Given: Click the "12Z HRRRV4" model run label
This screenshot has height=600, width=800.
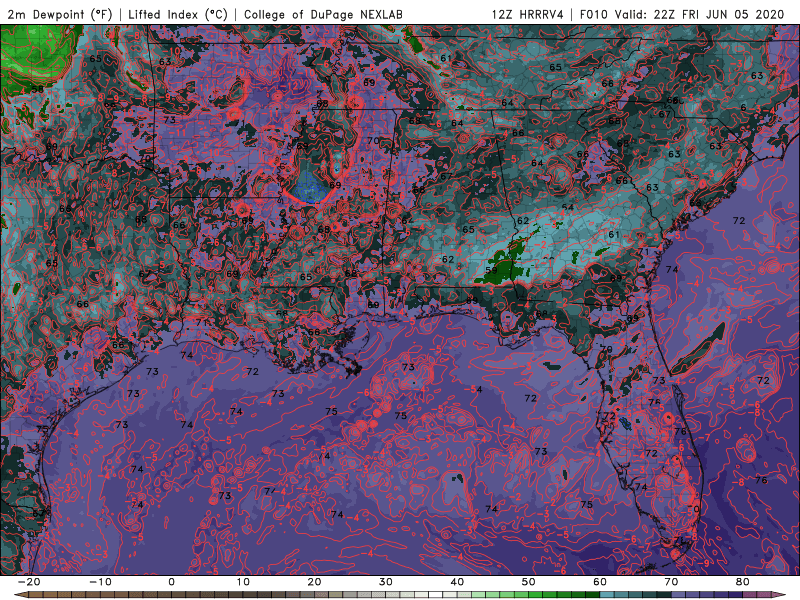Looking at the screenshot, I should click(x=528, y=14).
